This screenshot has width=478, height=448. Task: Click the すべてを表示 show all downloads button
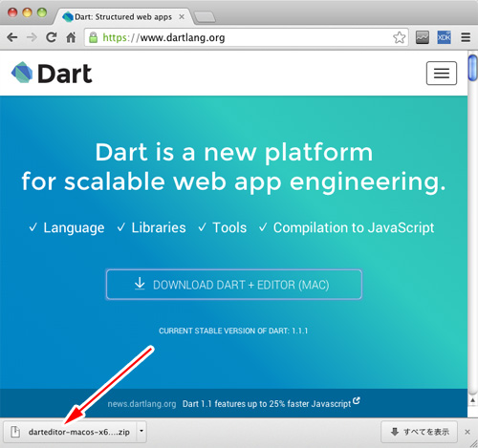pos(420,432)
